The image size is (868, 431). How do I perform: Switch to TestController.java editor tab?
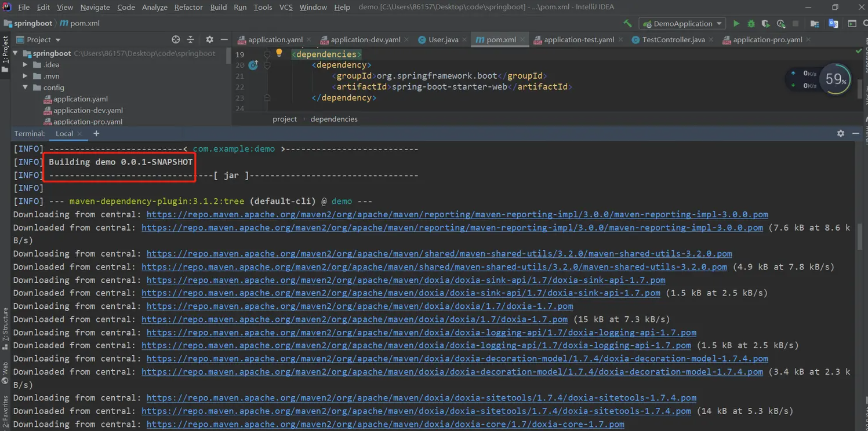pyautogui.click(x=673, y=39)
